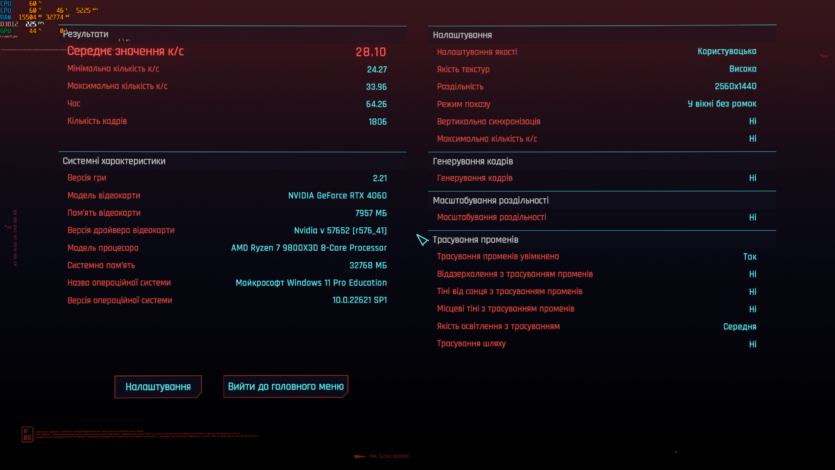Click the Модель процесора label
This screenshot has width=835, height=470.
(x=103, y=248)
